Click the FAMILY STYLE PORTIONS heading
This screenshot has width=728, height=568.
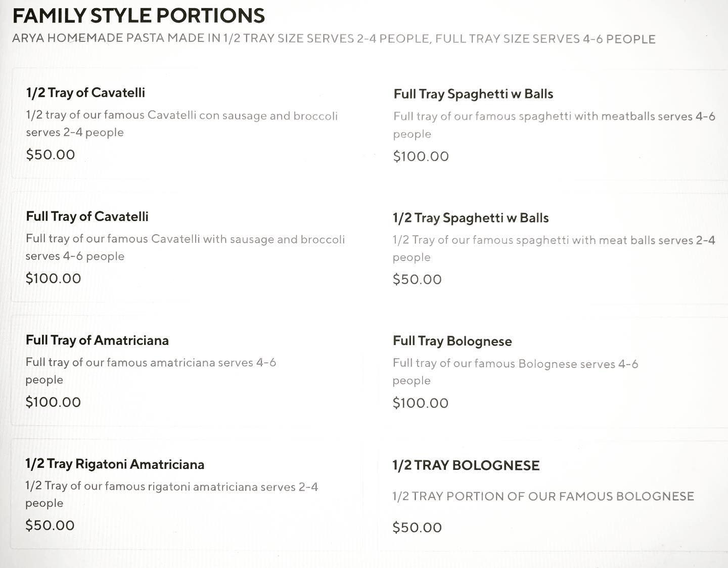pyautogui.click(x=139, y=16)
